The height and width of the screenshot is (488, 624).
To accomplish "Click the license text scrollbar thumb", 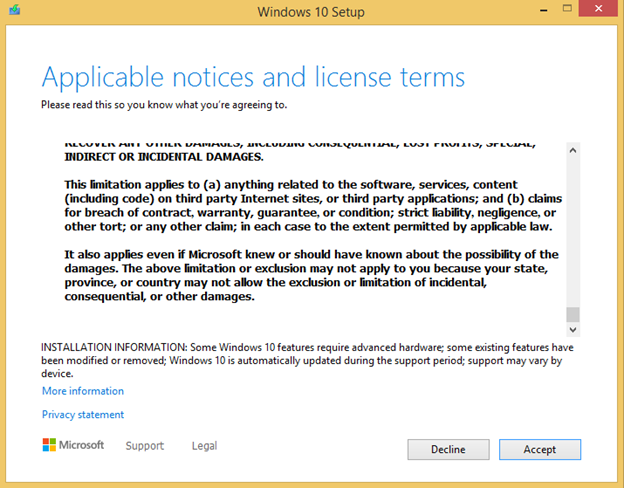I will pos(573,314).
